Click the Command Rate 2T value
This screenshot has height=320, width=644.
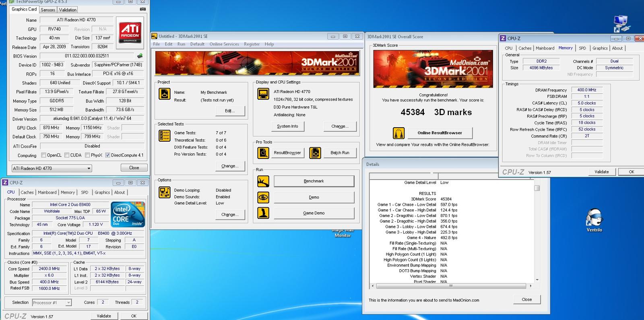pyautogui.click(x=587, y=136)
